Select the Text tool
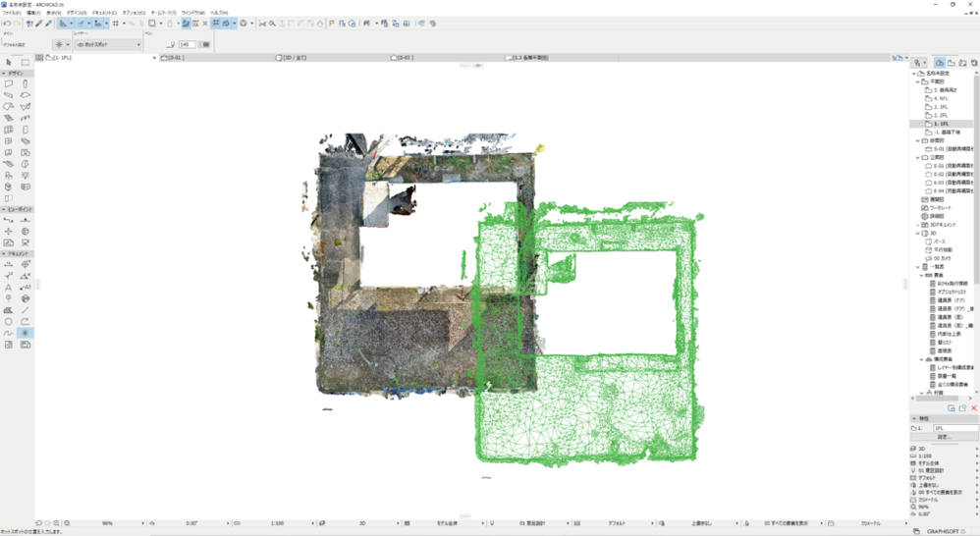This screenshot has width=980, height=536. point(9,288)
